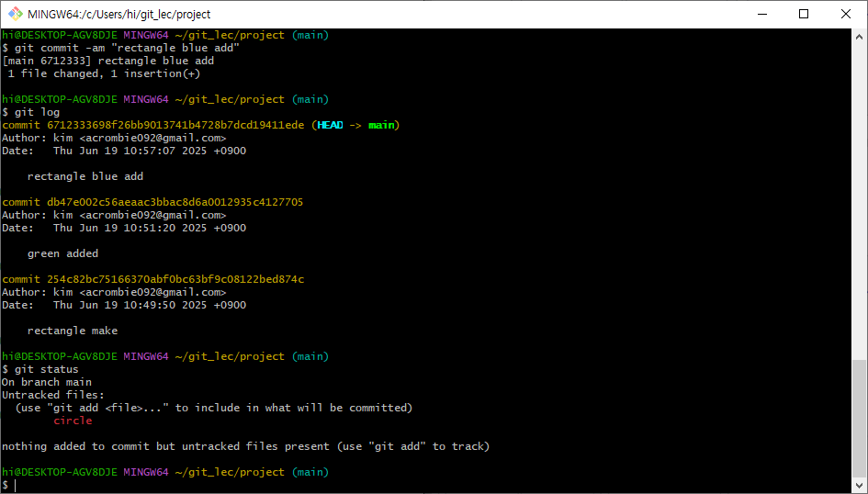
Task: Click Author line under commit 254c82bc
Action: [x=114, y=292]
